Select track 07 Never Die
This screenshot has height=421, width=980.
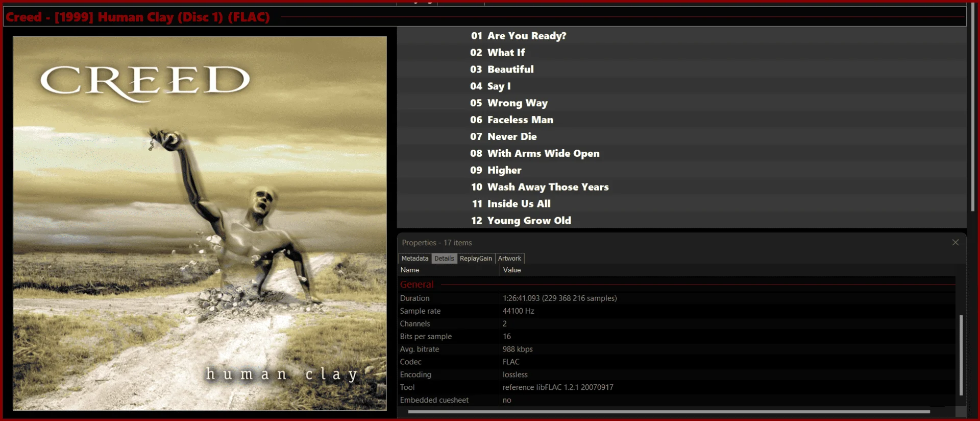[x=682, y=137]
